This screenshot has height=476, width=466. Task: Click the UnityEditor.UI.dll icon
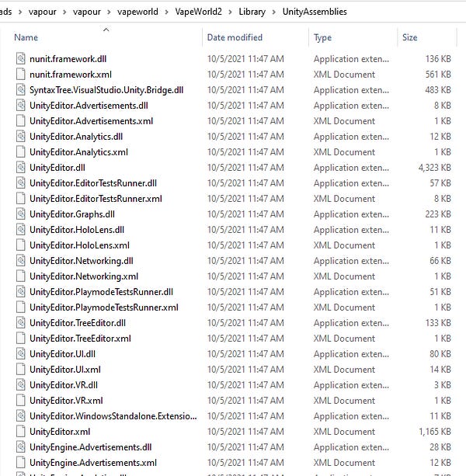[21, 353]
